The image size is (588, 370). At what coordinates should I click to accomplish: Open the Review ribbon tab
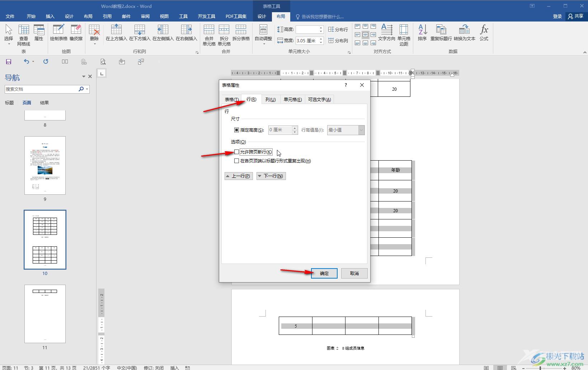click(x=145, y=16)
